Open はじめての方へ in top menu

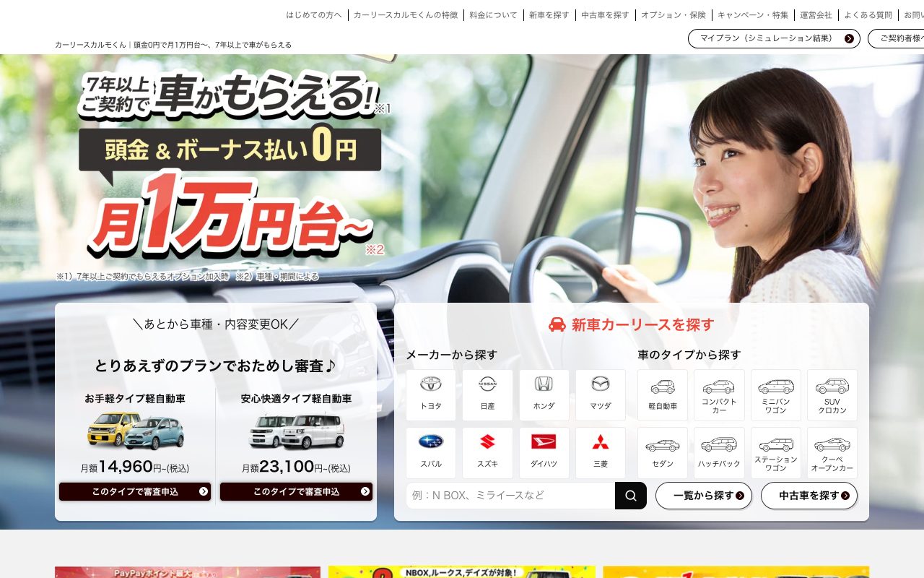(x=314, y=14)
